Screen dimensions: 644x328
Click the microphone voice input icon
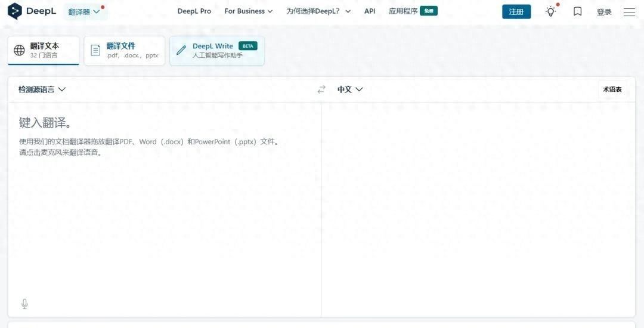click(x=24, y=304)
